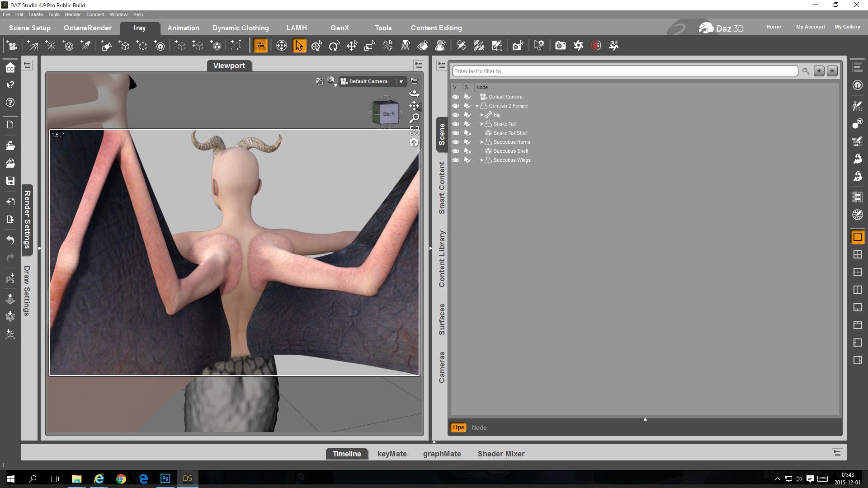
Task: Click the Save file icon in left sidebar
Action: (10, 181)
